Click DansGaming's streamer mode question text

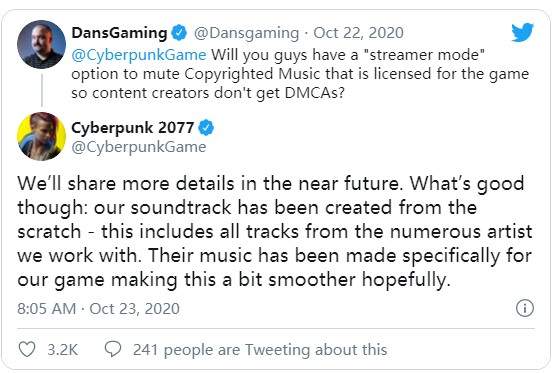pyautogui.click(x=300, y=74)
